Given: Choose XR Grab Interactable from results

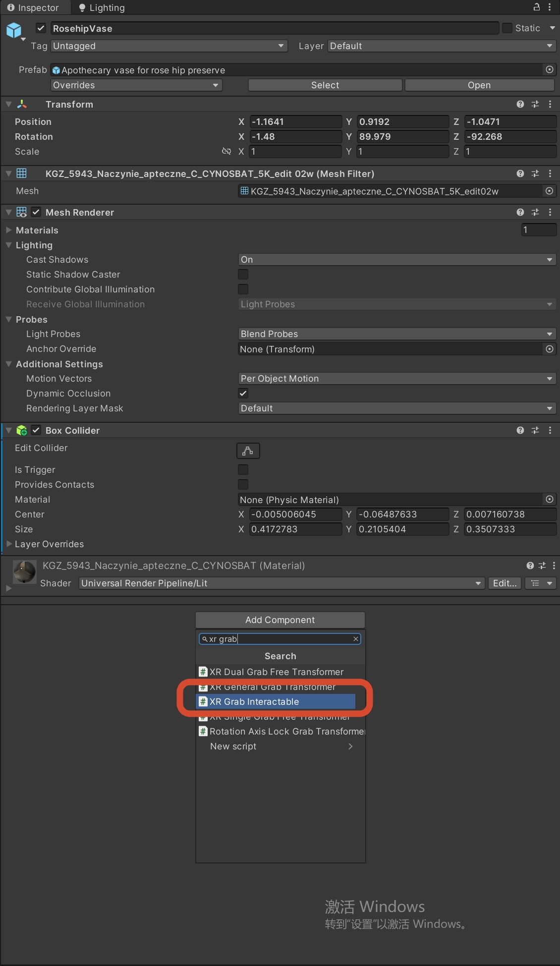Looking at the screenshot, I should pos(276,701).
